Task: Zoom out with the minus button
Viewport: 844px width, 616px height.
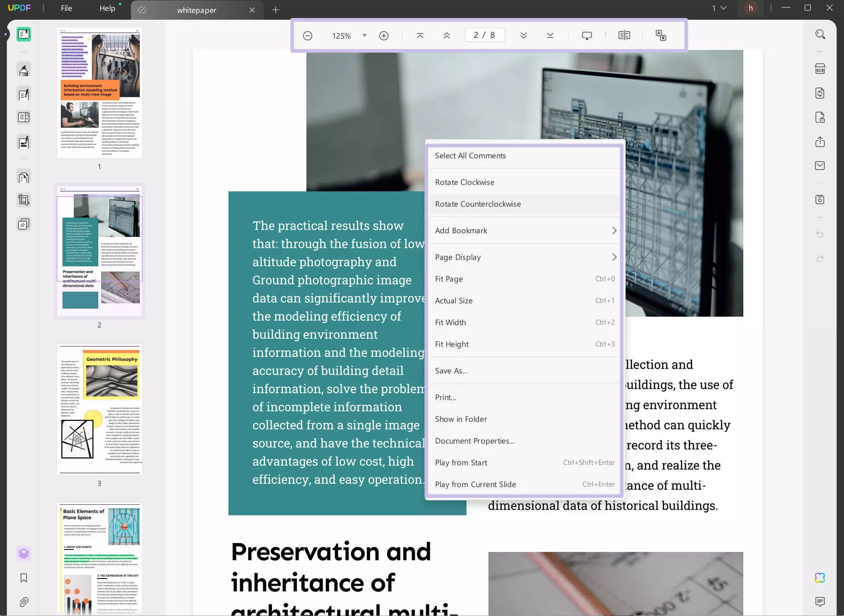Action: click(x=307, y=36)
